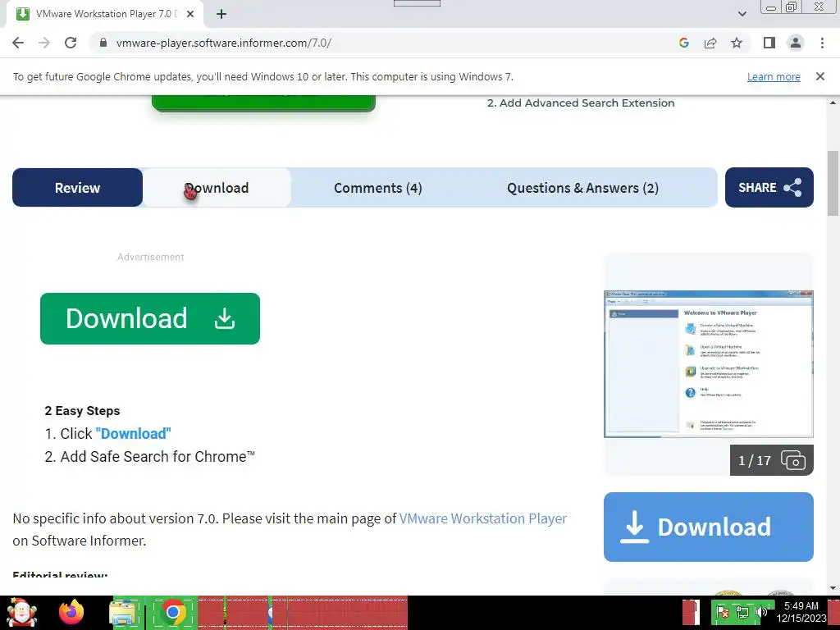The width and height of the screenshot is (840, 630).
Task: Click the page's vertical scrollbar thumb
Action: 833,183
